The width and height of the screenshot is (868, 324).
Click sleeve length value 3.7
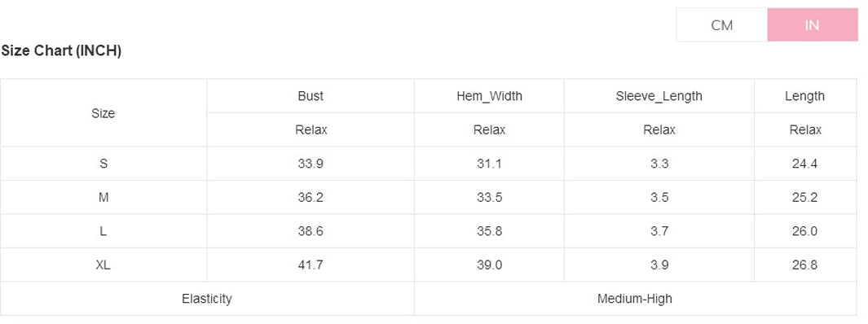659,232
